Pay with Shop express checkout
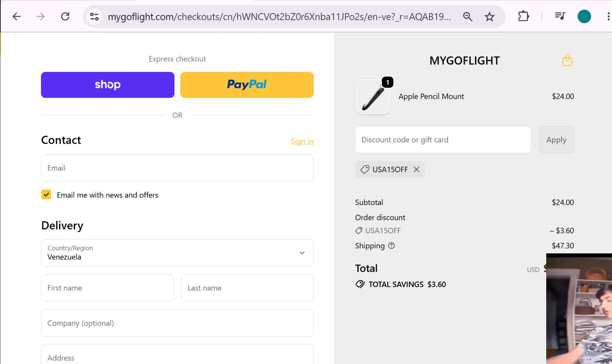Screen dimensions: 612x364 [x=108, y=85]
